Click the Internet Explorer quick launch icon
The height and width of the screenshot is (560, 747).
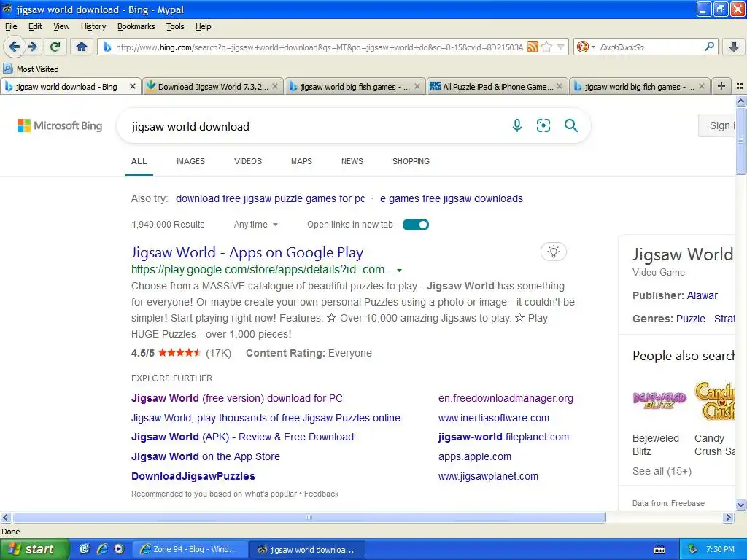coord(102,549)
